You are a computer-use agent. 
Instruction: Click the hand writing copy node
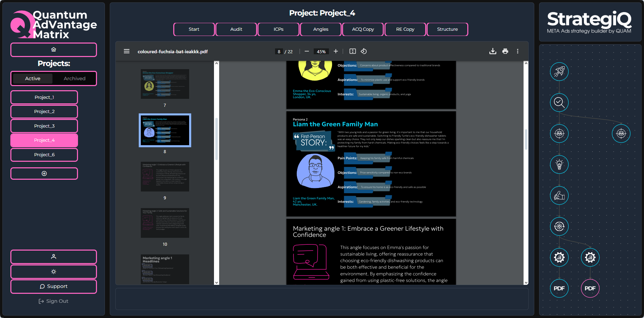click(559, 195)
